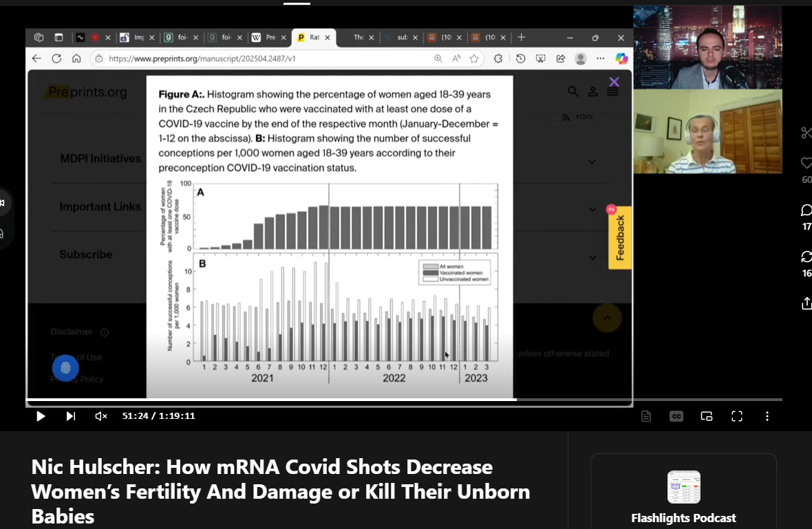
Task: Unmute the video player sound
Action: pos(101,416)
